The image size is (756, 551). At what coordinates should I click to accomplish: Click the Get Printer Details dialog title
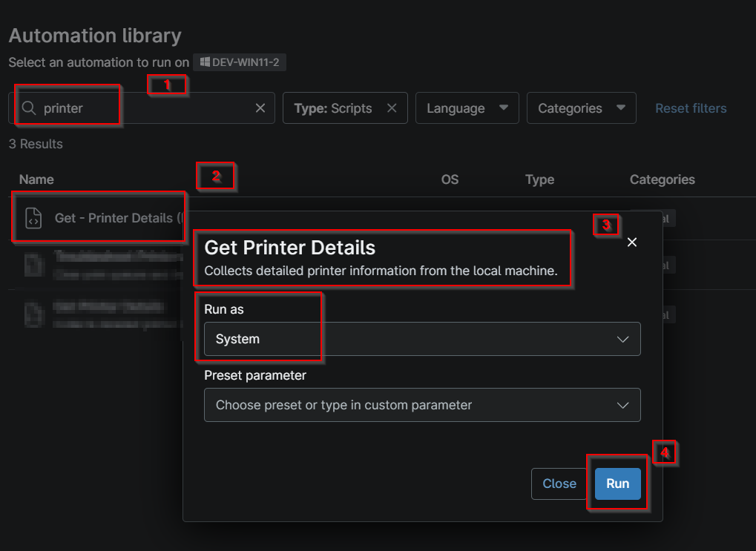290,247
